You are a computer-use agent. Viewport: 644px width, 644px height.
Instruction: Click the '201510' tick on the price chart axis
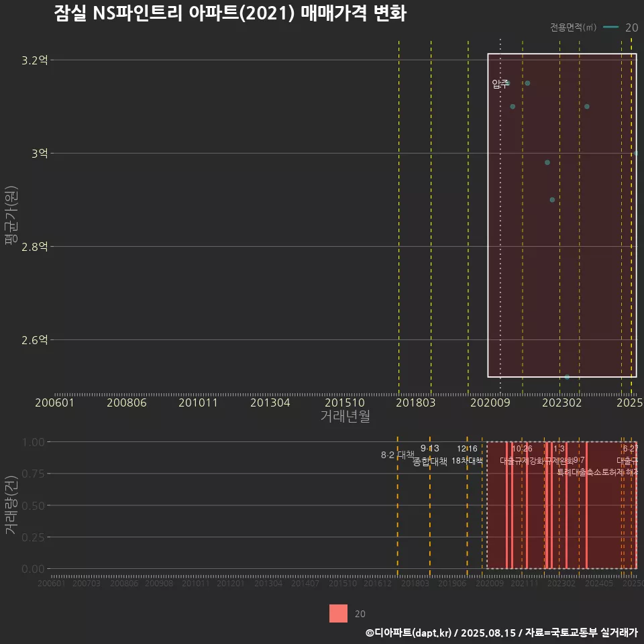(345, 402)
